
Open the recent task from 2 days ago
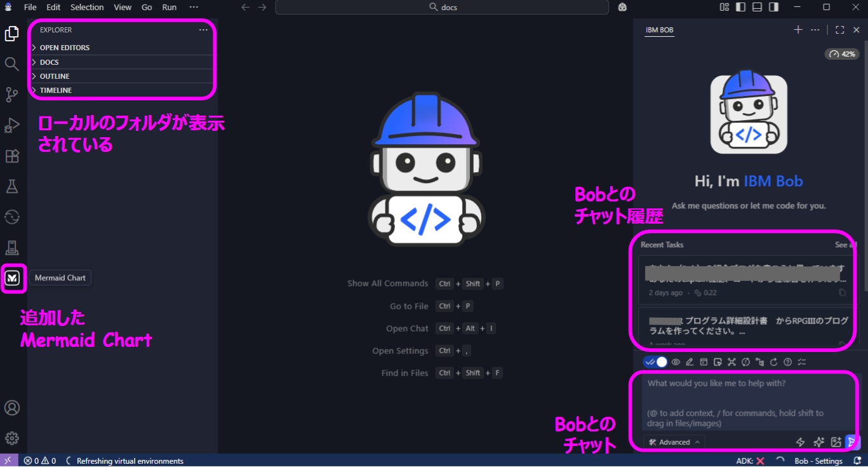pos(747,280)
